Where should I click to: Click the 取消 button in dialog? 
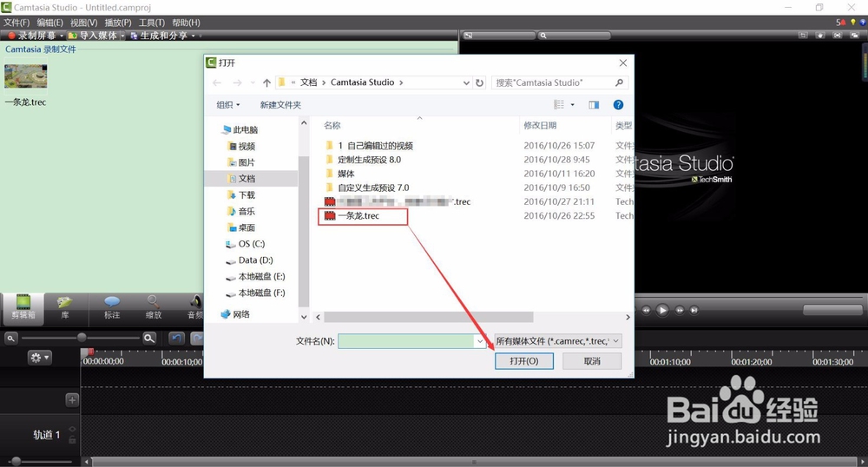tap(592, 361)
